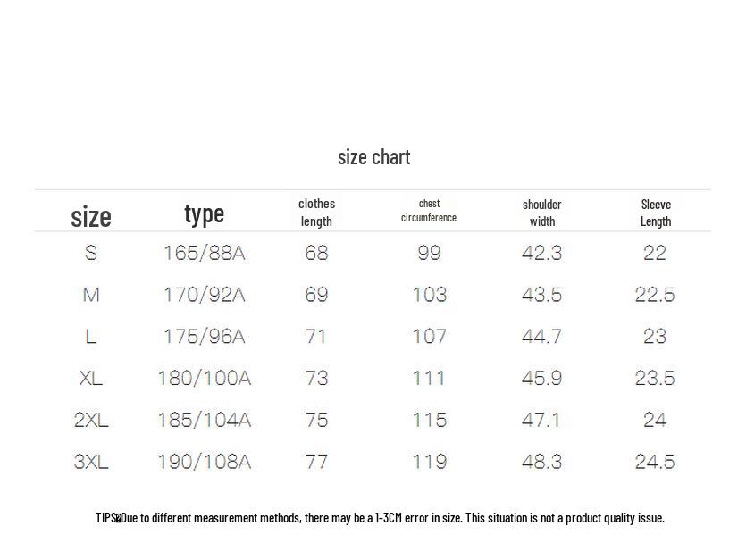Select the 3XL size row label

click(x=91, y=462)
